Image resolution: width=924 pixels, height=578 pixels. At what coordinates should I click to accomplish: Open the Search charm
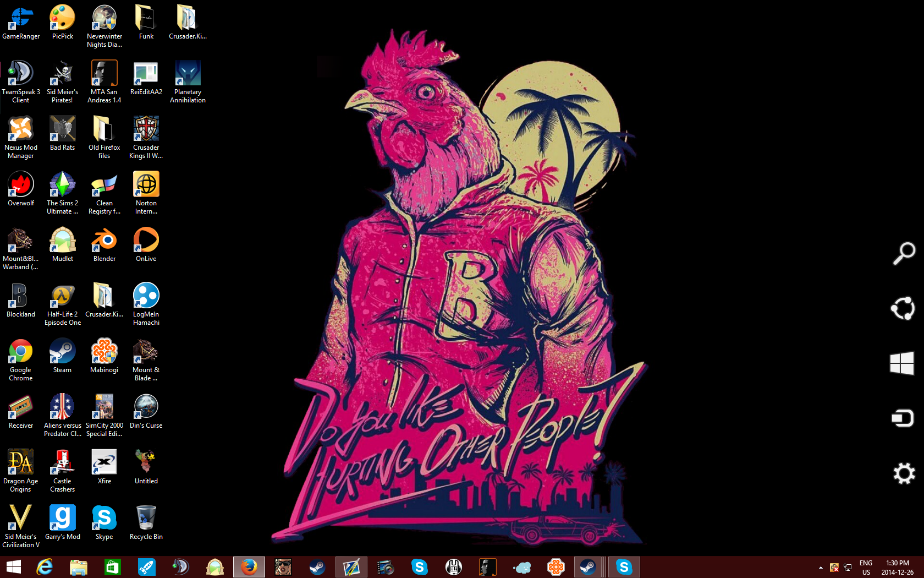[x=903, y=254]
